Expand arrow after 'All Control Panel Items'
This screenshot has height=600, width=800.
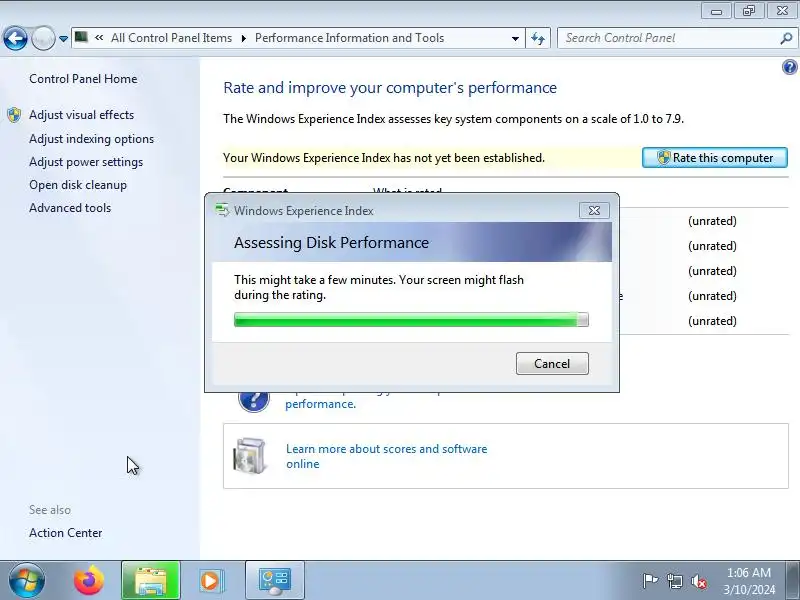coord(243,38)
